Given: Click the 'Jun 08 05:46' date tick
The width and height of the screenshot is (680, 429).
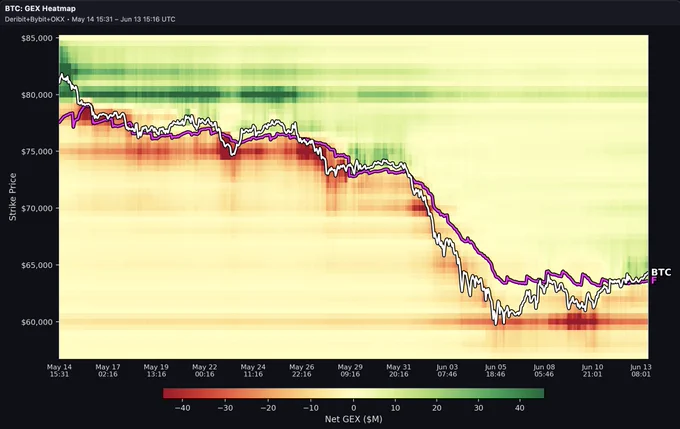Looking at the screenshot, I should [544, 370].
